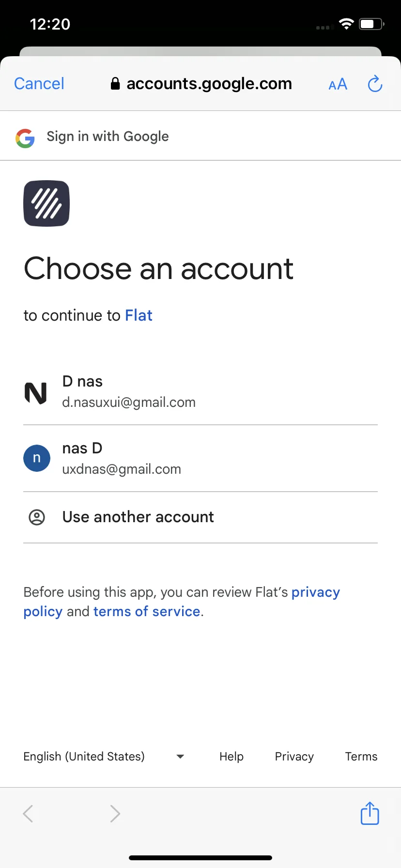Screen dimensions: 401x868
Task: Tap the Flat app logo icon
Action: click(x=46, y=203)
